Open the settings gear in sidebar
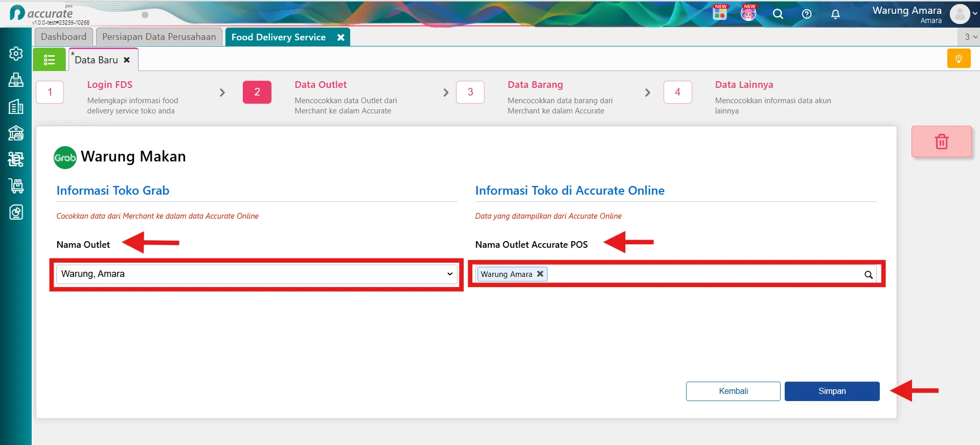The image size is (980, 445). pos(16,54)
